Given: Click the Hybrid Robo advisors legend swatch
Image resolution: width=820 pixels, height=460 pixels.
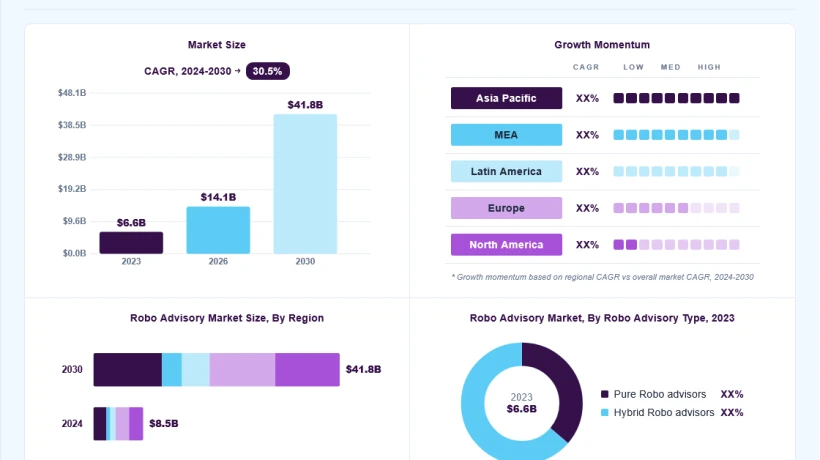Looking at the screenshot, I should click(605, 412).
